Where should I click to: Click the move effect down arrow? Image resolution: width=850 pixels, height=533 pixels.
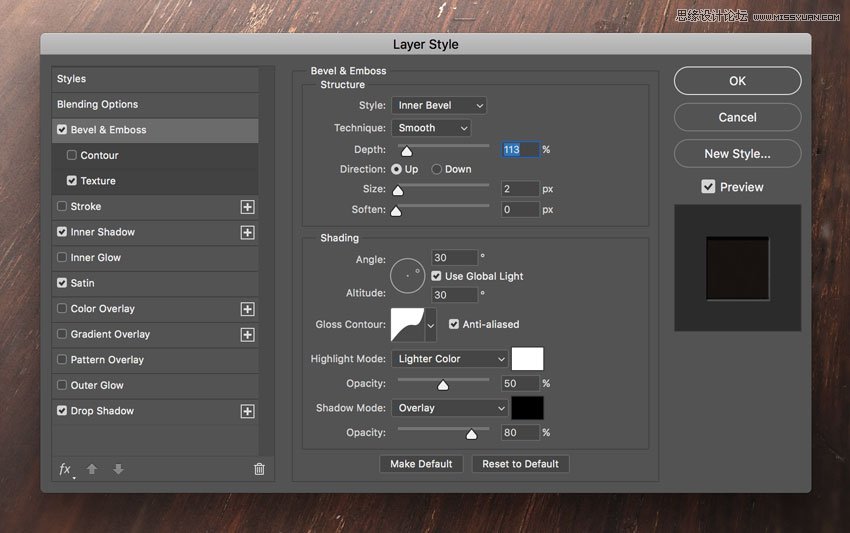[118, 469]
